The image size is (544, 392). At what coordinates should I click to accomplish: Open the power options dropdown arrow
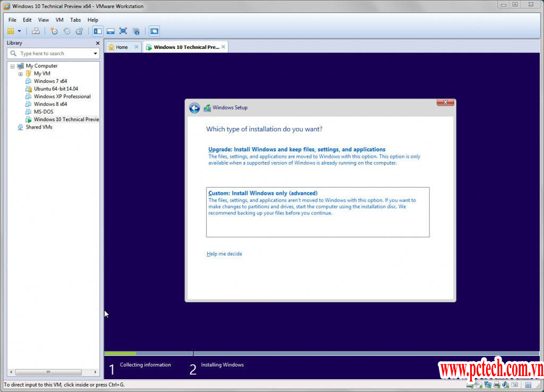tap(20, 31)
